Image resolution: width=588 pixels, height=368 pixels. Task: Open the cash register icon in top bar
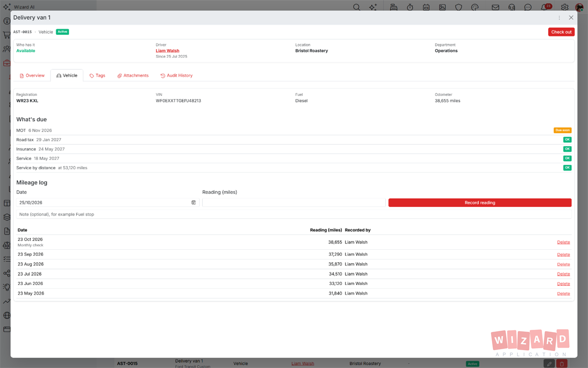tap(394, 7)
